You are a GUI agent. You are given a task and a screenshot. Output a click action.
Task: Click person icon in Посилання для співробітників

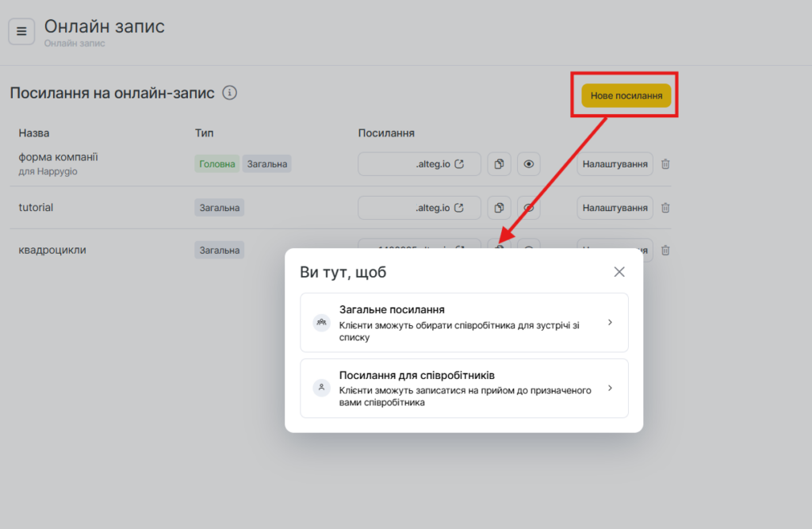pyautogui.click(x=321, y=388)
